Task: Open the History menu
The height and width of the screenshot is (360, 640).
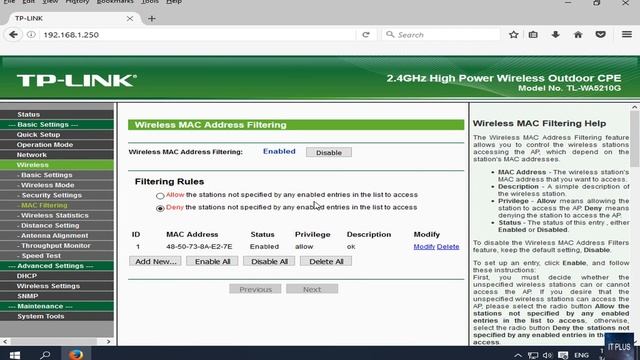Action: pos(77,2)
